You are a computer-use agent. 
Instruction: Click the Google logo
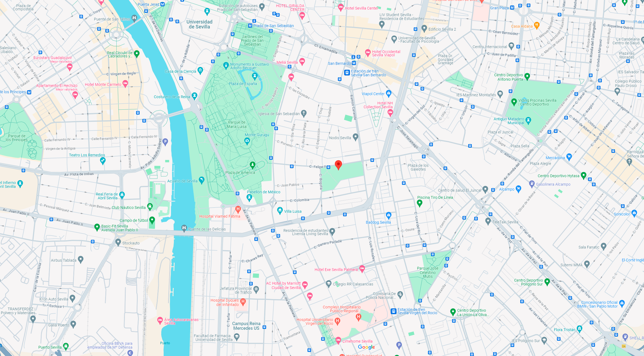[366, 347]
